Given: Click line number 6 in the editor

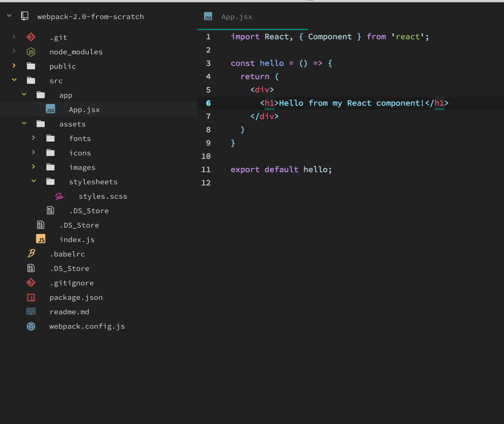Looking at the screenshot, I should click(208, 103).
